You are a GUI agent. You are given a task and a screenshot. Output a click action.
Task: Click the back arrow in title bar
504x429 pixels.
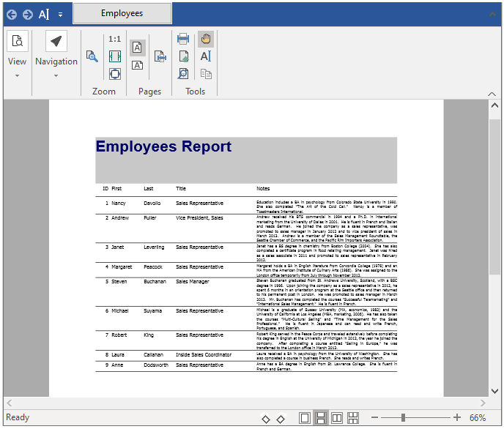(x=11, y=14)
